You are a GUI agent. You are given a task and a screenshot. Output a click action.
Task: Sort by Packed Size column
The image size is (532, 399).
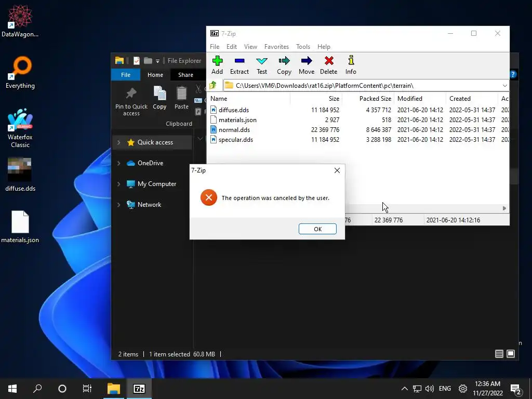[x=368, y=98]
